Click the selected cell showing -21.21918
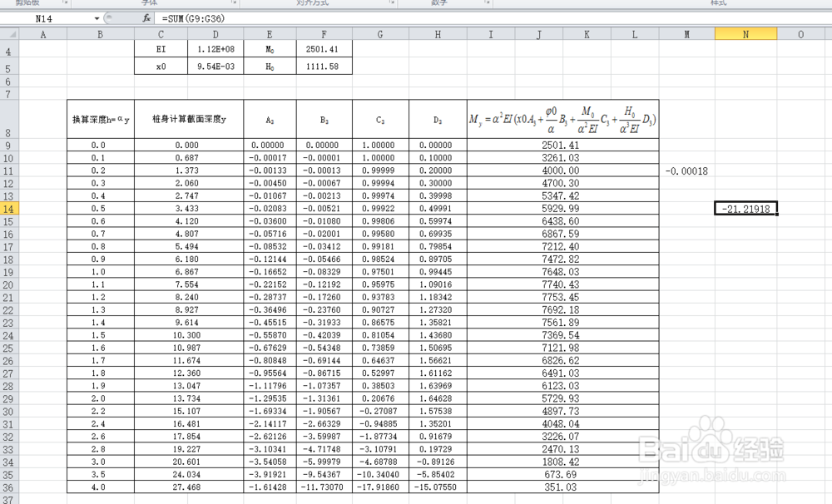This screenshot has height=504, width=832. click(x=745, y=209)
